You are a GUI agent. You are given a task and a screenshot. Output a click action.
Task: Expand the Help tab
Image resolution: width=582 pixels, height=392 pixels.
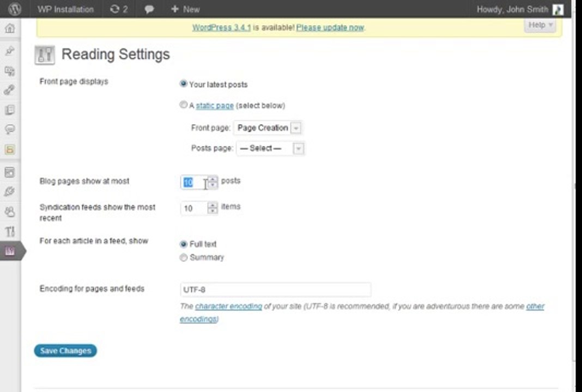click(x=540, y=25)
